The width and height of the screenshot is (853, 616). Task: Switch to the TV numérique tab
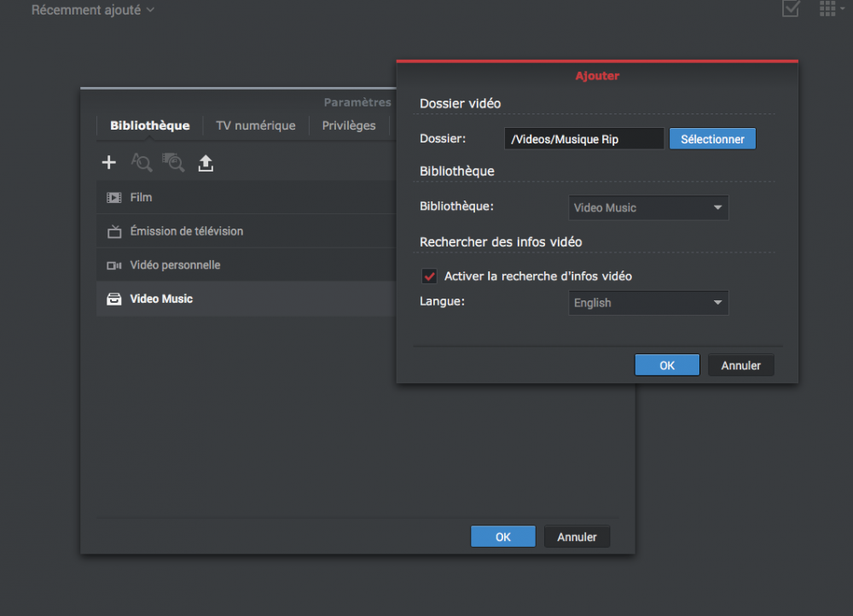(x=255, y=125)
